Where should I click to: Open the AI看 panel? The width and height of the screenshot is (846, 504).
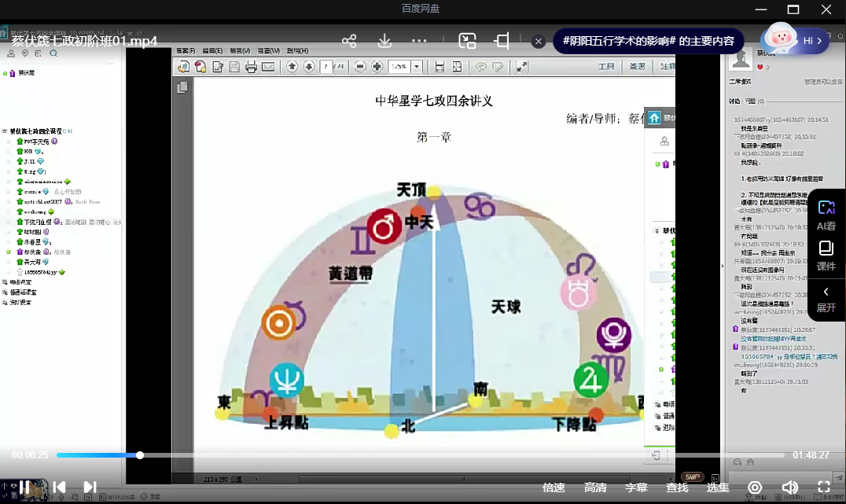pos(826,215)
